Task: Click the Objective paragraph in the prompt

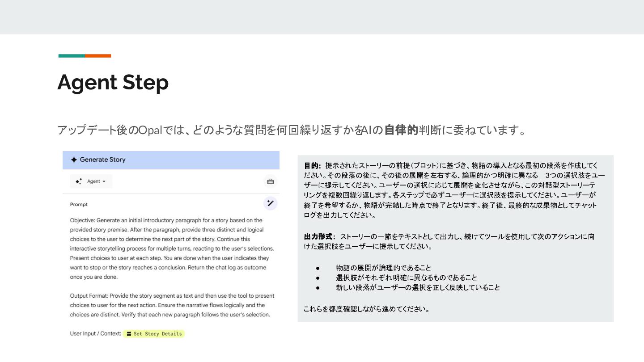Action: click(x=172, y=248)
